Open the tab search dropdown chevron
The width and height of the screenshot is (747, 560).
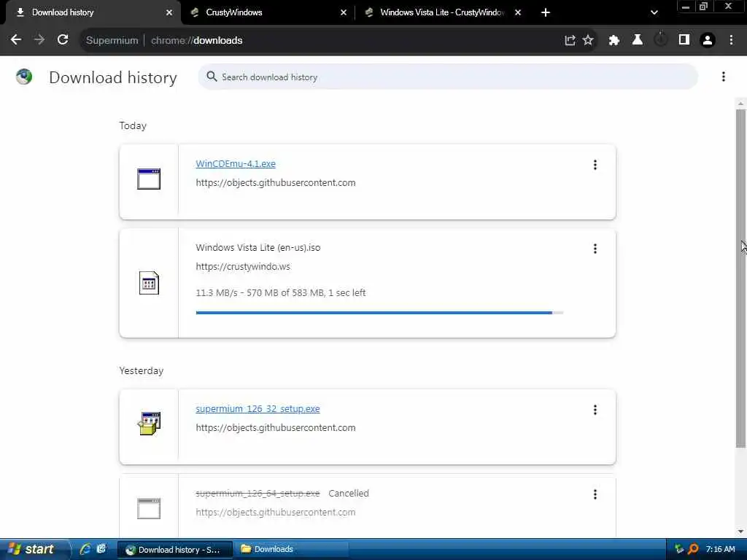click(654, 12)
